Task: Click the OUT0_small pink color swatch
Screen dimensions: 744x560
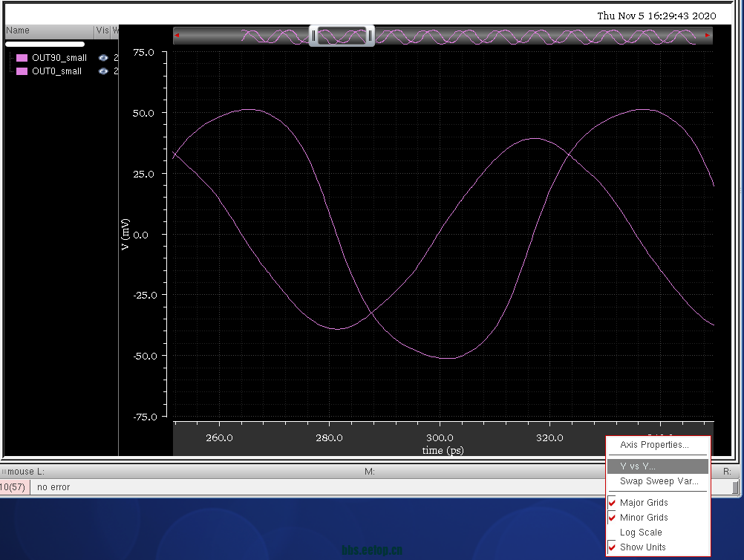Action: coord(22,71)
